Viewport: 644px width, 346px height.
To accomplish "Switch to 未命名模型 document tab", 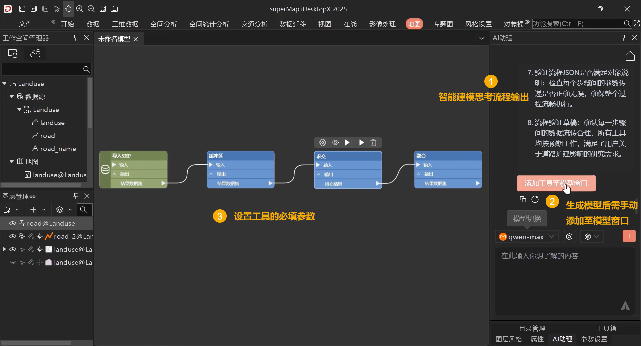I will tap(114, 39).
